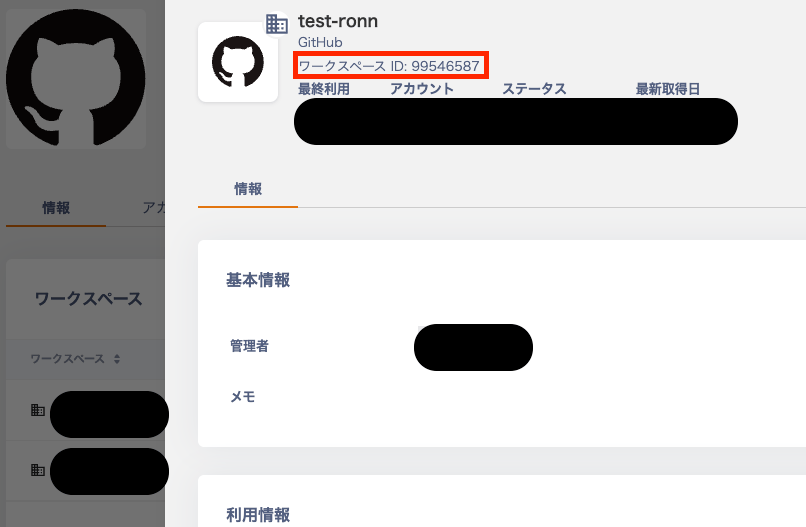The width and height of the screenshot is (806, 527).
Task: Click the ステータス header label
Action: pos(534,89)
